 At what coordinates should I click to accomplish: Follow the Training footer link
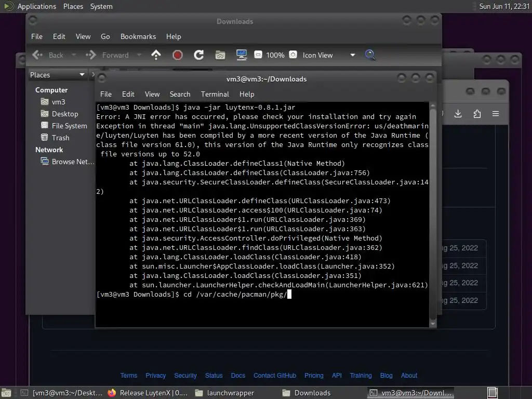click(x=361, y=376)
